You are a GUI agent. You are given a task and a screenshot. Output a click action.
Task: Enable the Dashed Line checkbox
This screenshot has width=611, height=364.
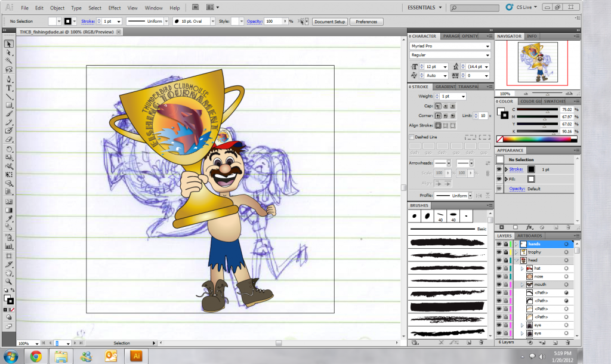click(412, 137)
